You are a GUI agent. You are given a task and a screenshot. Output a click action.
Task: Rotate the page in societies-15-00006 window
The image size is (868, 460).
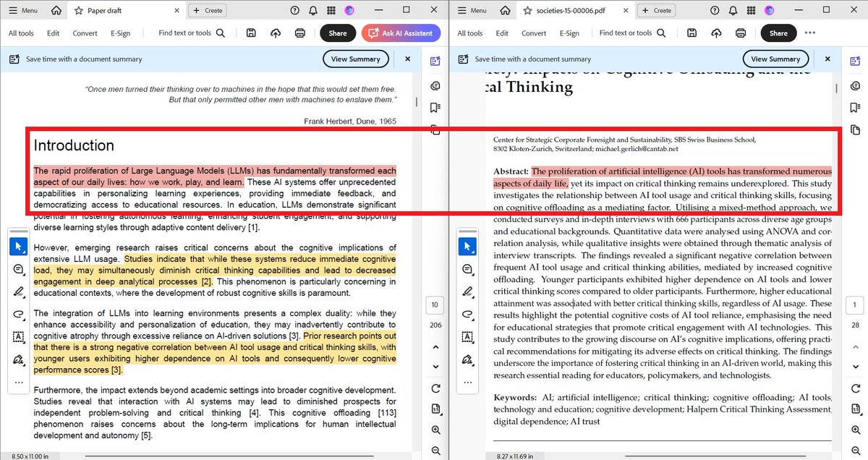(x=856, y=388)
